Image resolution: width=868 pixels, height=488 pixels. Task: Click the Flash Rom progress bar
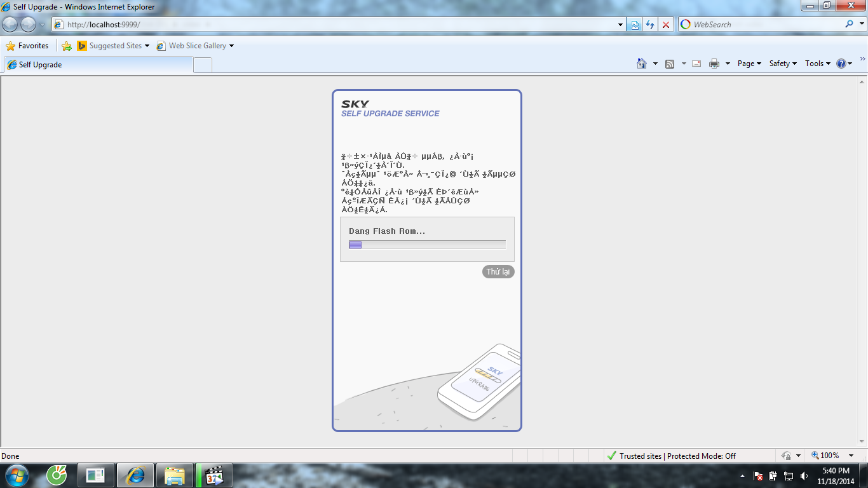[427, 245]
